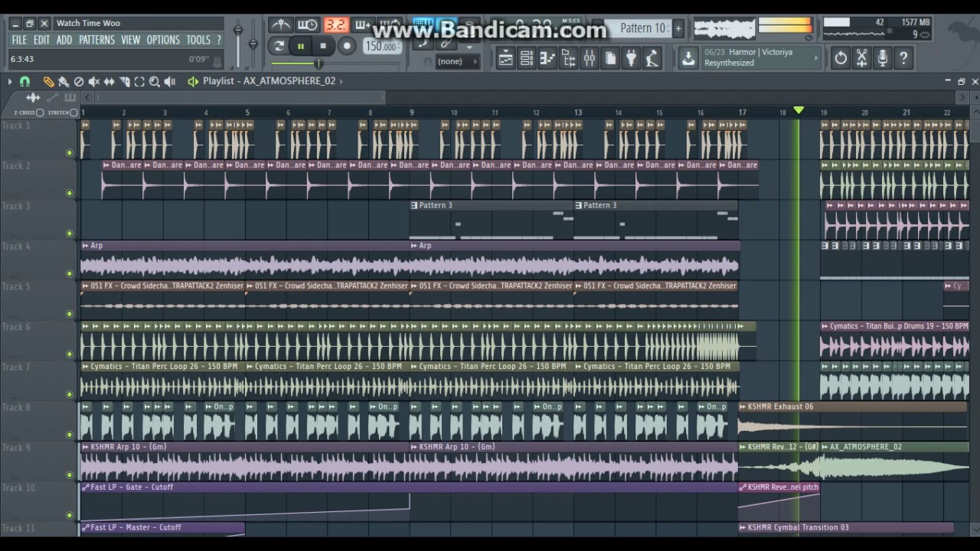Stop playback with the stop button
The height and width of the screenshot is (551, 980).
coord(323,46)
